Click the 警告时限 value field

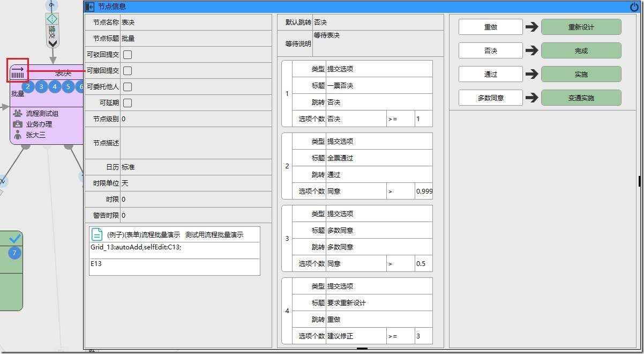pos(196,216)
